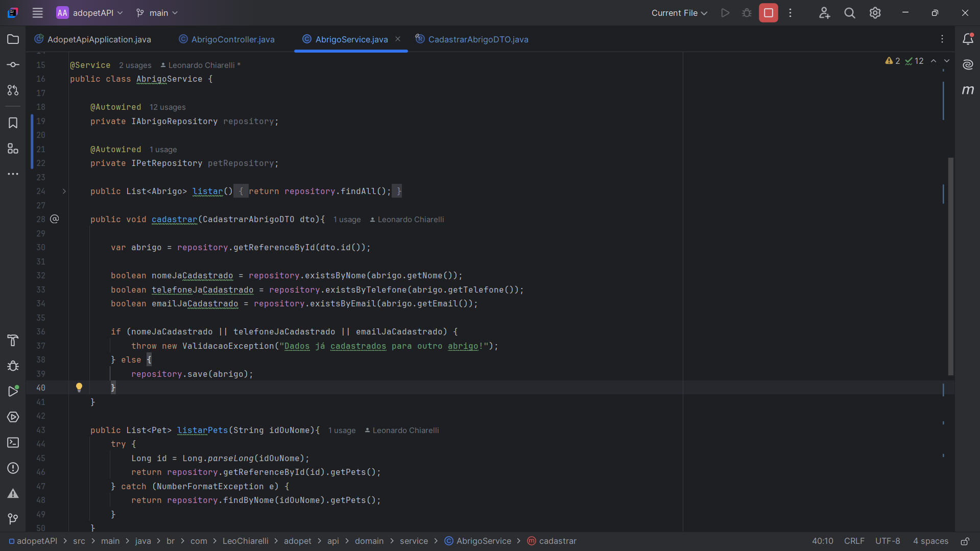This screenshot has width=980, height=551.
Task: Expand the folded listar method
Action: click(64, 191)
